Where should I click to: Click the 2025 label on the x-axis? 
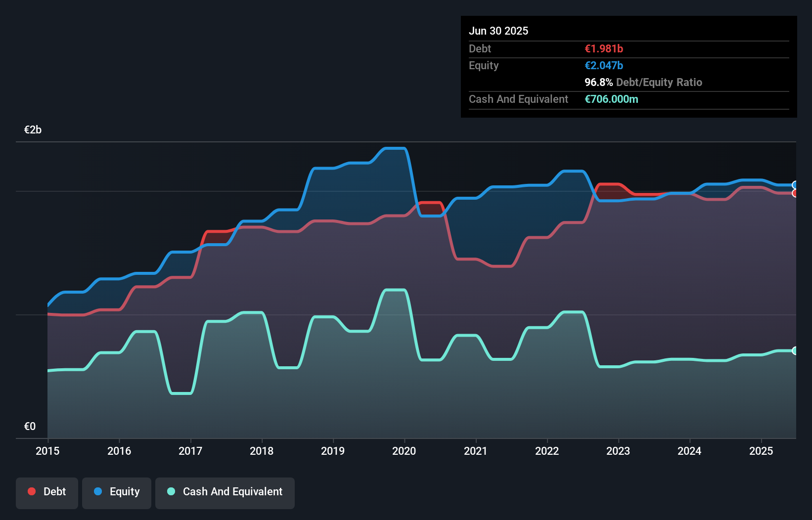761,451
